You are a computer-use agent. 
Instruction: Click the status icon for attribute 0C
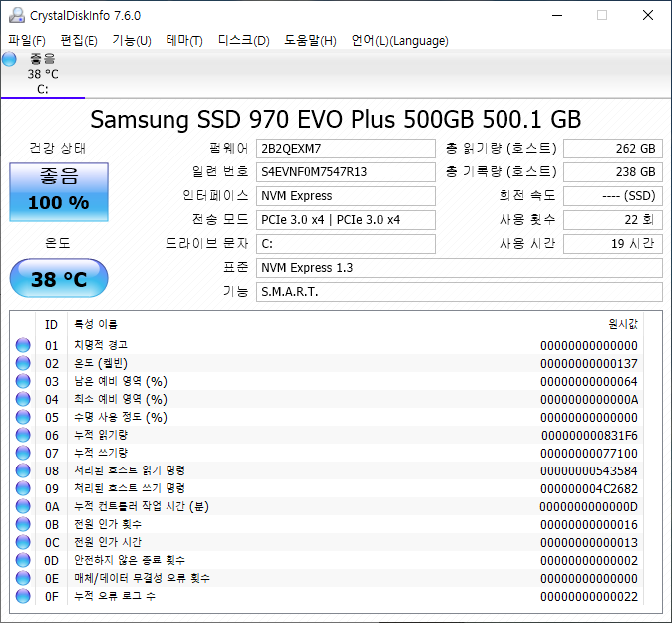point(23,542)
